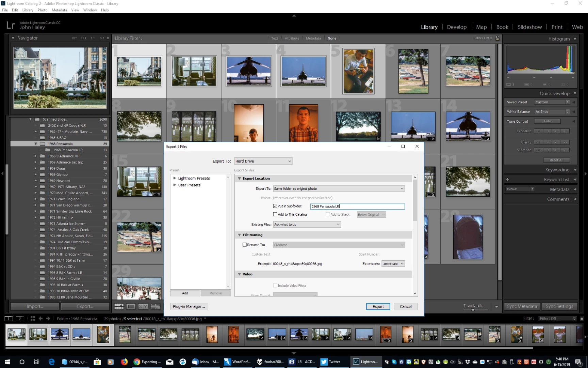Select Attribute in Library Filter bar
This screenshot has width=588, height=368.
(x=292, y=38)
